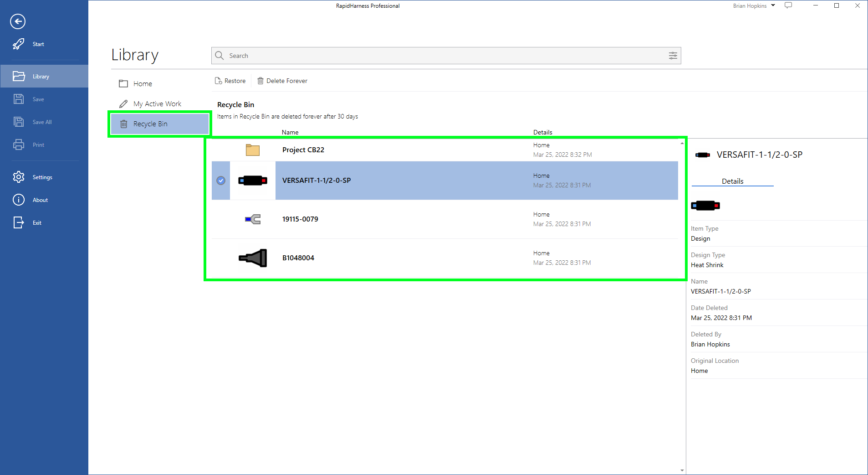Click the VERSAFIT heat shrink thumbnail in list
This screenshot has height=475, width=868.
[253, 181]
